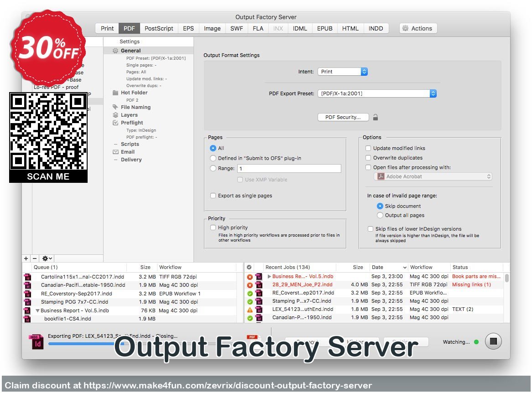Enable the High priority checkbox
Screen dimensions: 532x393
click(x=213, y=228)
